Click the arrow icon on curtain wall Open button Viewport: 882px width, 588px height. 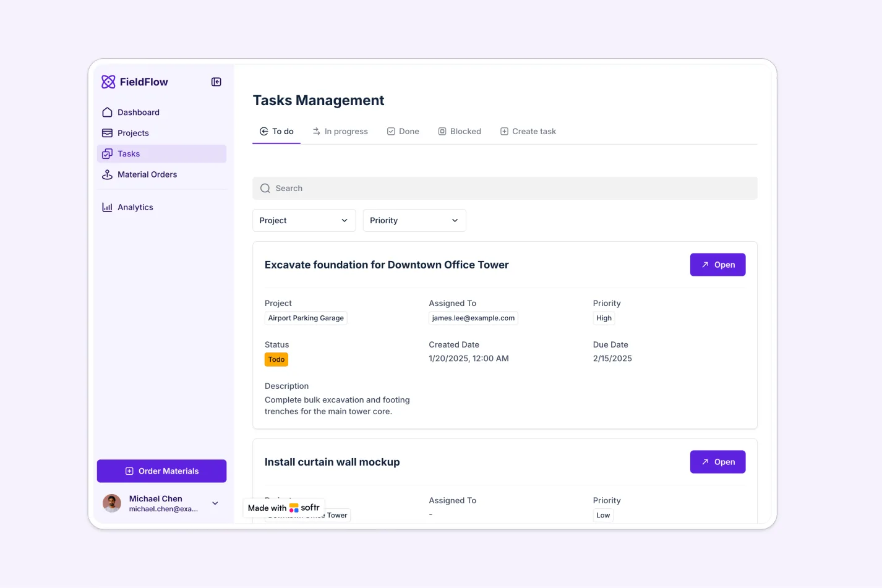(705, 462)
